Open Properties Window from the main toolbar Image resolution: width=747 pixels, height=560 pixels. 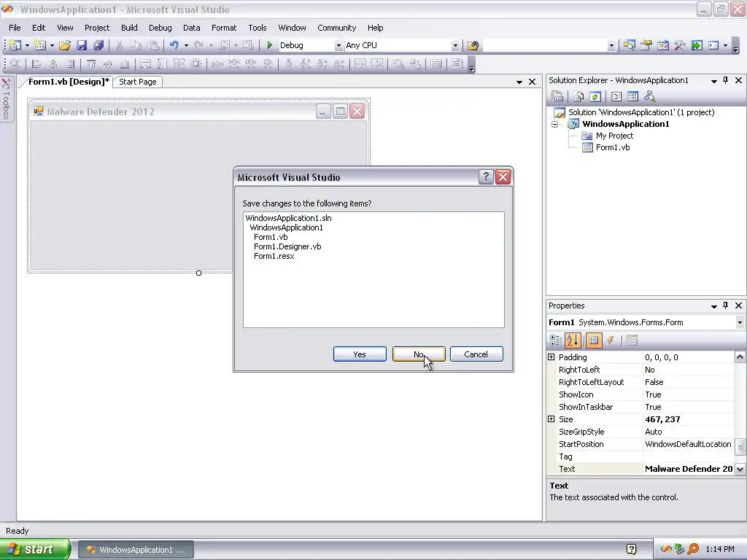pos(646,45)
